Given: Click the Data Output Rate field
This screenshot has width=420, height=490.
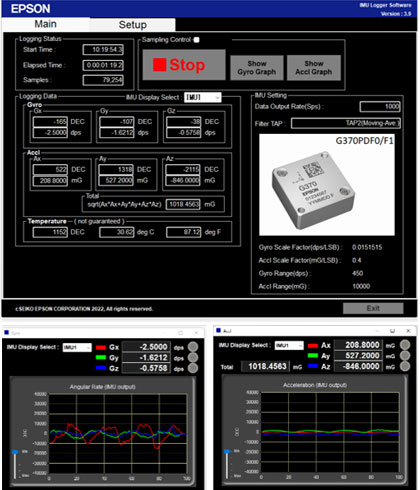Looking at the screenshot, I should pos(380,107).
